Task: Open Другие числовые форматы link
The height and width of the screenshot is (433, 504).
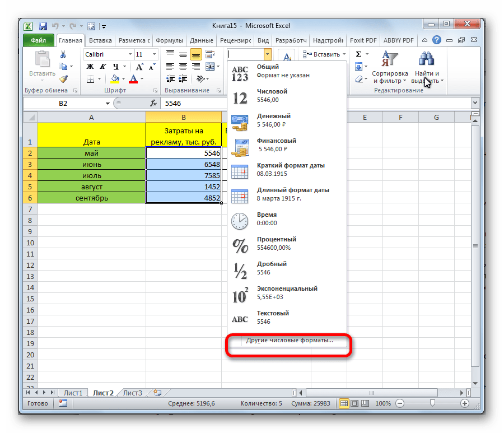Action: click(289, 340)
